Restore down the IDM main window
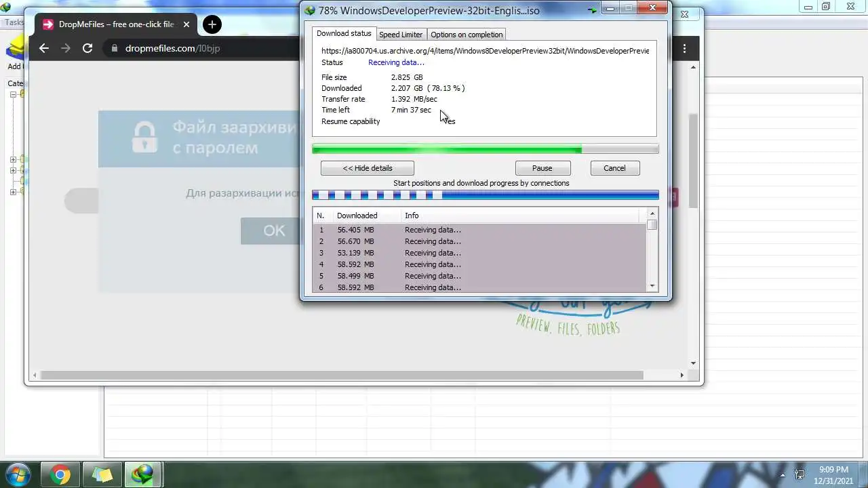This screenshot has width=868, height=488. [826, 7]
